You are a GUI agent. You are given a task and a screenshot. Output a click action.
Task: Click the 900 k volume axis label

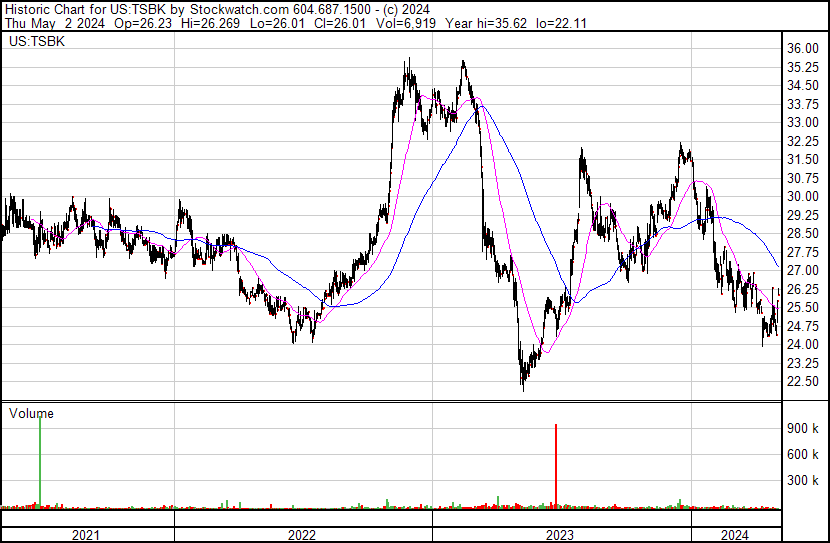click(x=803, y=428)
